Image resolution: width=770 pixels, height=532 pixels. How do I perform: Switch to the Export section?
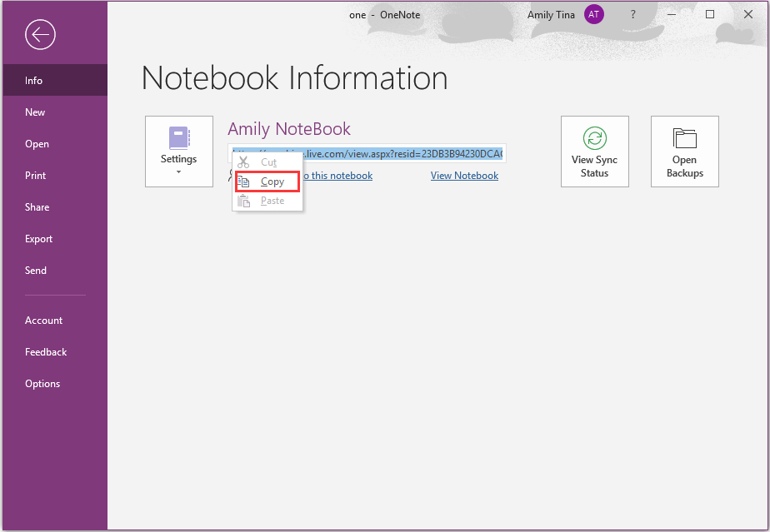click(x=38, y=238)
